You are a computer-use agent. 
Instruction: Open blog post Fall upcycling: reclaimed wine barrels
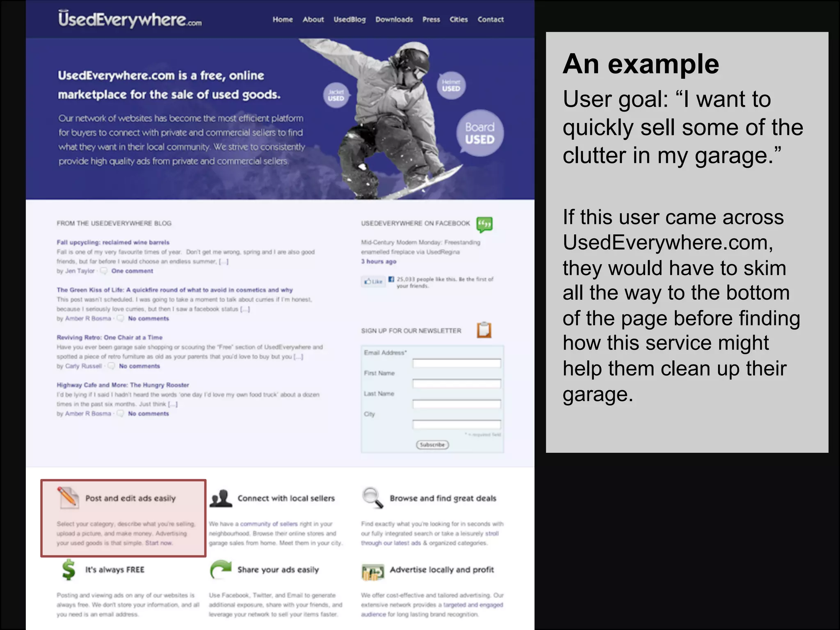click(x=113, y=242)
